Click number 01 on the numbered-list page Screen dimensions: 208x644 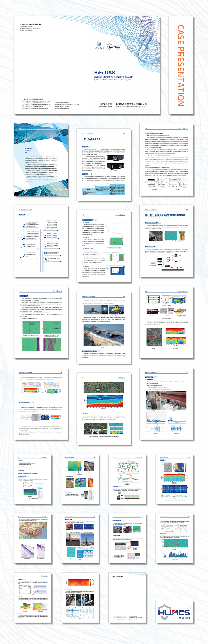pyautogui.click(x=24, y=225)
